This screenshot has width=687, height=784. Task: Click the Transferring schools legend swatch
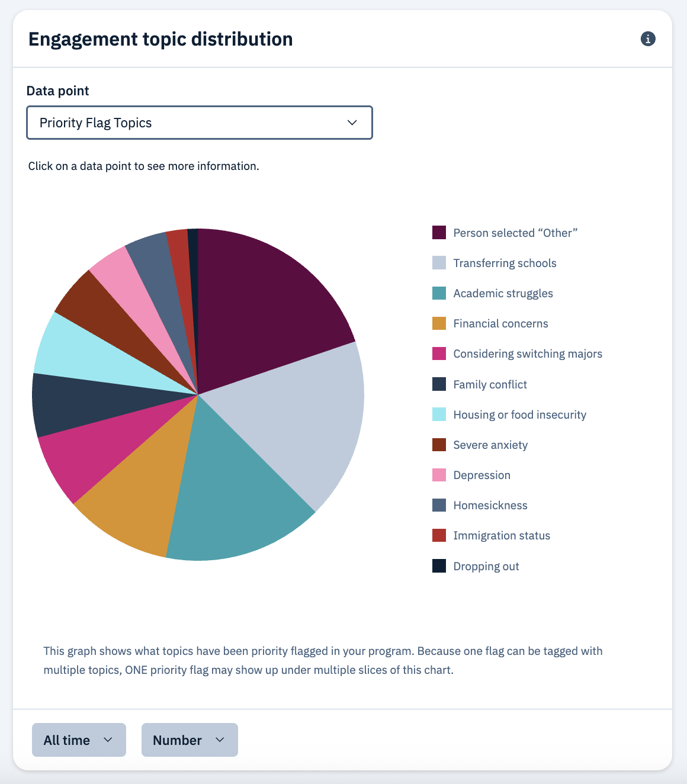pyautogui.click(x=439, y=263)
